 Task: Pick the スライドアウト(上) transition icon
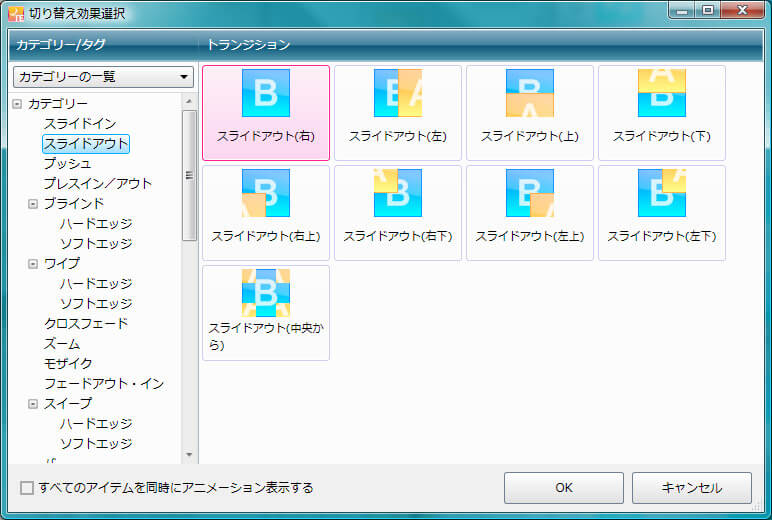pos(530,94)
